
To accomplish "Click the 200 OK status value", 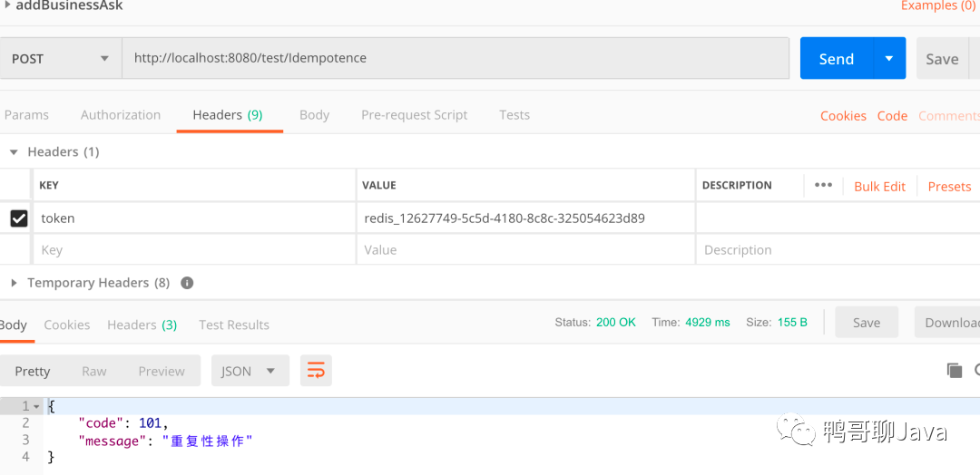I will pyautogui.click(x=615, y=322).
